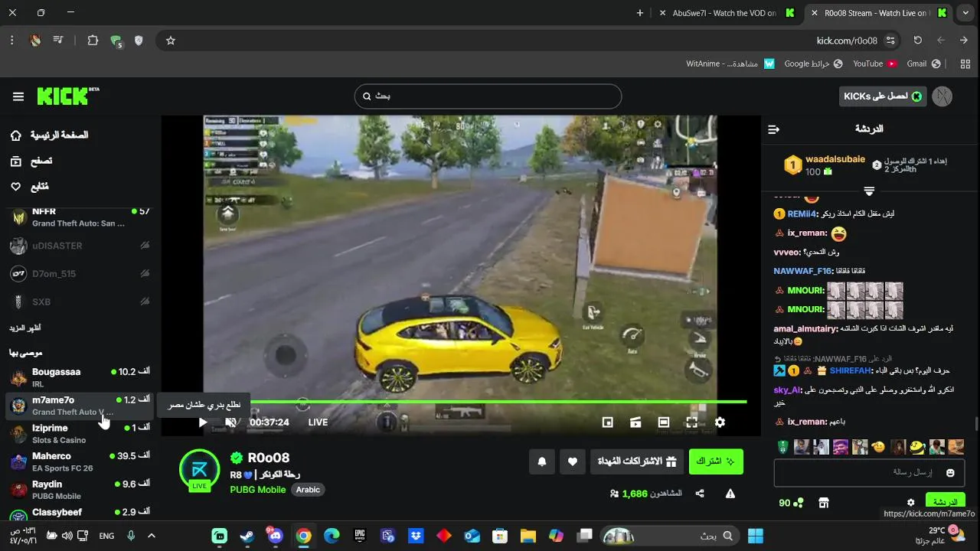The image size is (980, 551).
Task: Open the browser extensions puzzle icon
Action: [93, 41]
